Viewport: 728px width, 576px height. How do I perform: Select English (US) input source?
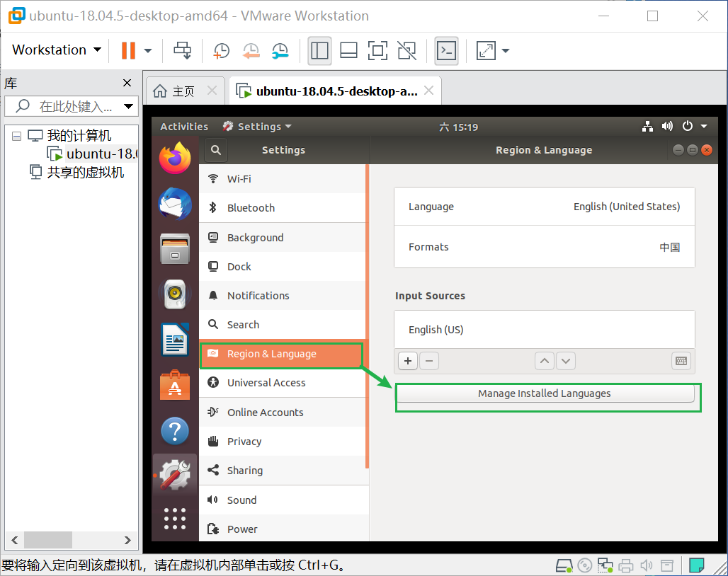click(x=544, y=330)
